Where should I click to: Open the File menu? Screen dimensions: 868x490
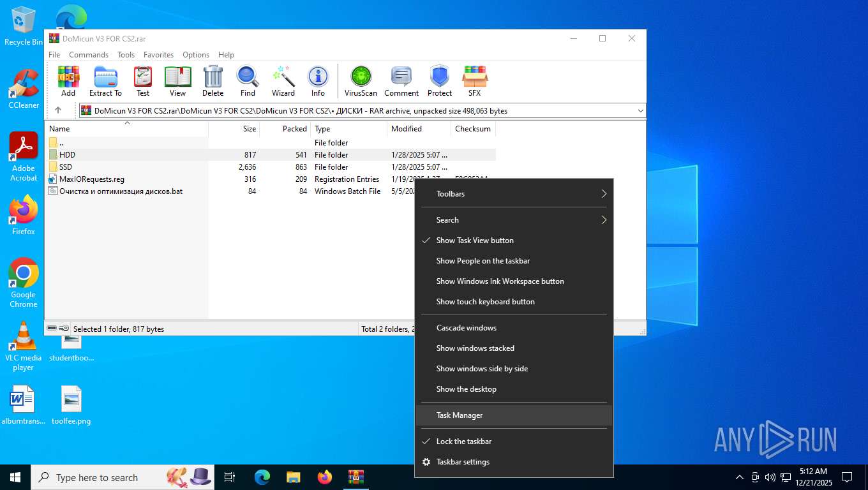[x=54, y=55]
